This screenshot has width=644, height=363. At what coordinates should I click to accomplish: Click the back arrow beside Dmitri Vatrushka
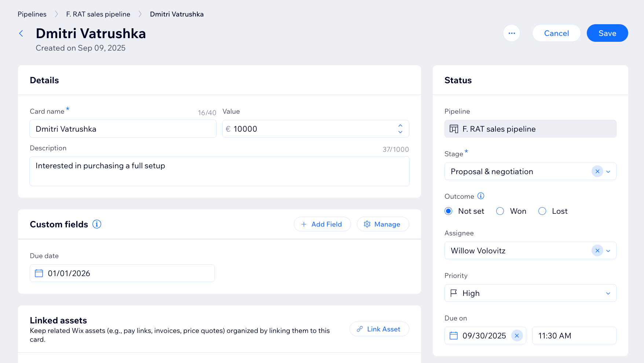21,33
